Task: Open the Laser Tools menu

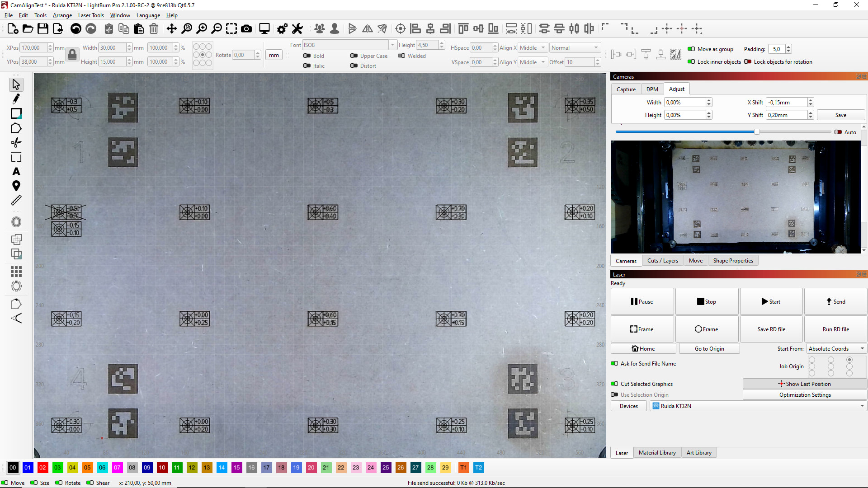Action: [x=91, y=15]
